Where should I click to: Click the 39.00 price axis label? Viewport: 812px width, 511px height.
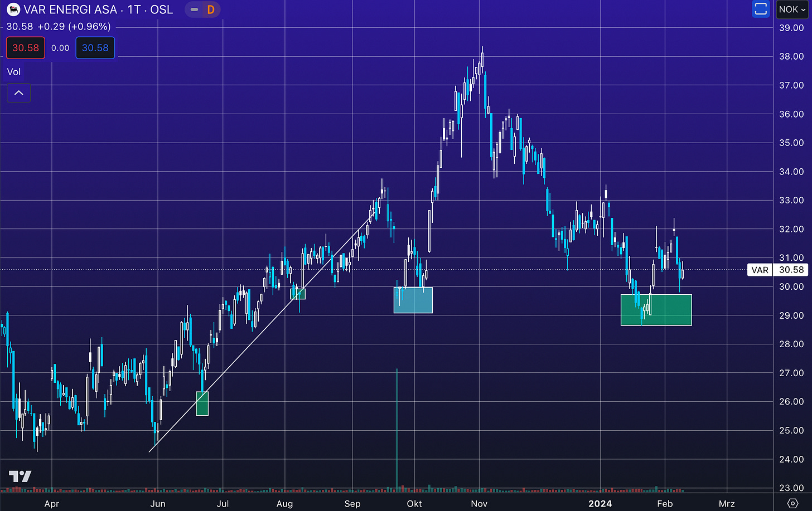click(x=791, y=28)
